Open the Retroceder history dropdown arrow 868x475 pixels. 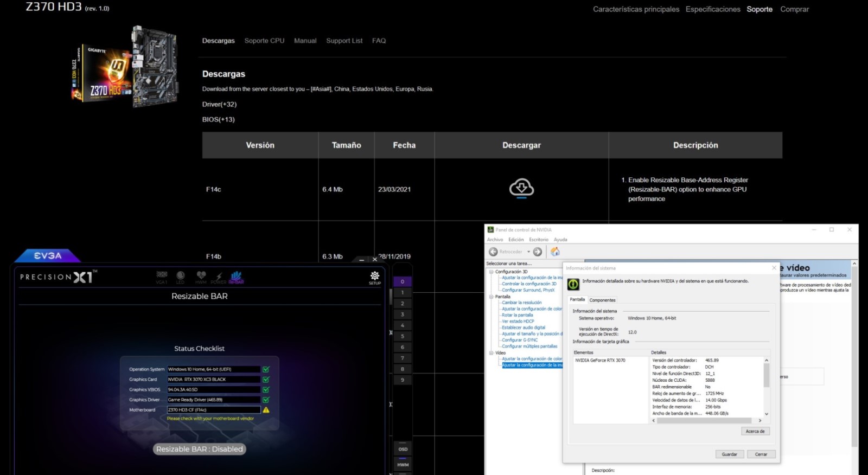(x=528, y=252)
